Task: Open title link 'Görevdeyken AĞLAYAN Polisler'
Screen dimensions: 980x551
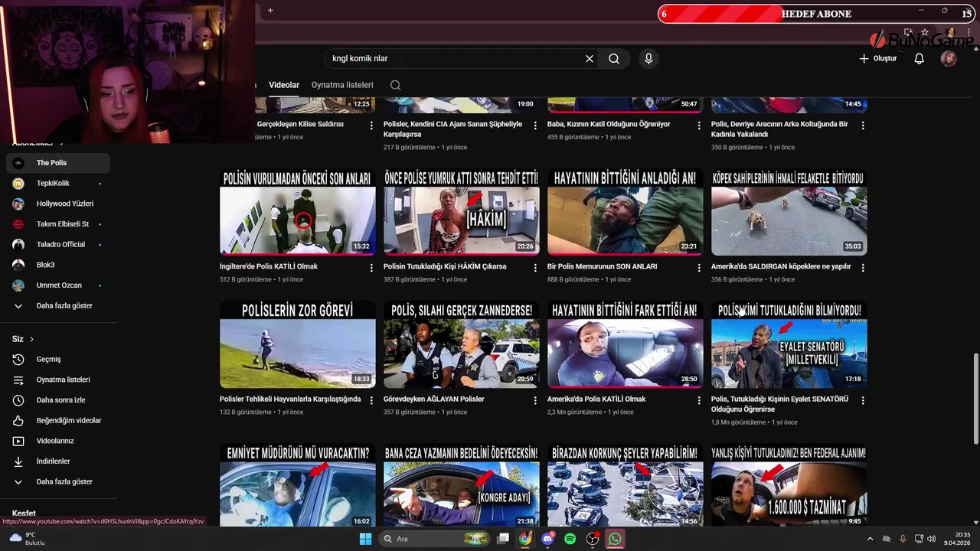Action: pos(433,399)
